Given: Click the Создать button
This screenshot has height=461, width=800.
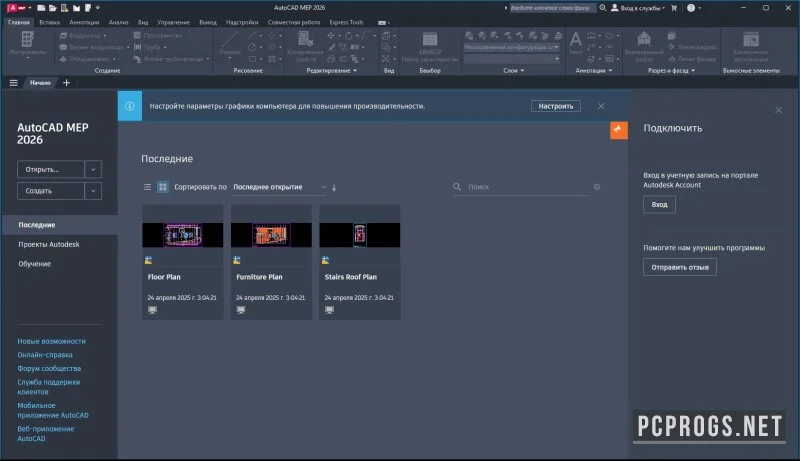Looking at the screenshot, I should click(51, 191).
